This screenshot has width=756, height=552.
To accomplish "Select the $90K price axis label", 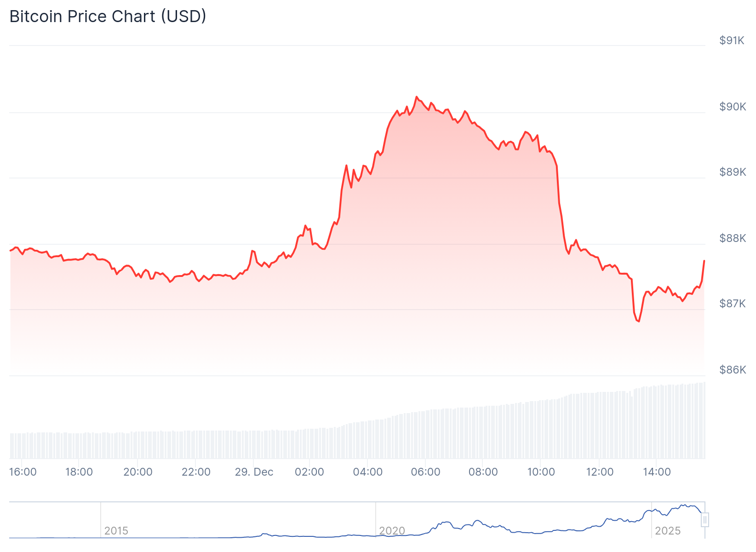I will 733,107.
